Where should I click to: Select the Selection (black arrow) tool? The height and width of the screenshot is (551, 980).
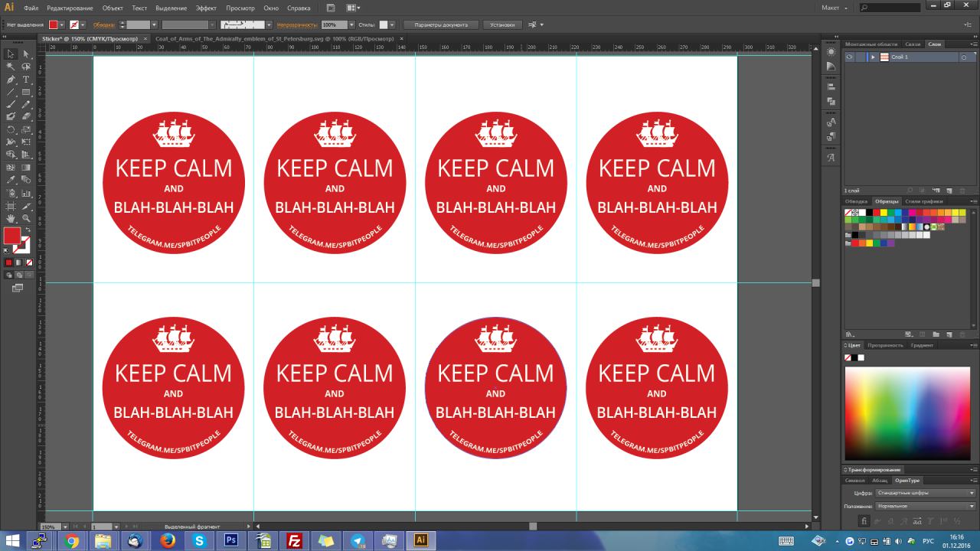click(x=11, y=54)
